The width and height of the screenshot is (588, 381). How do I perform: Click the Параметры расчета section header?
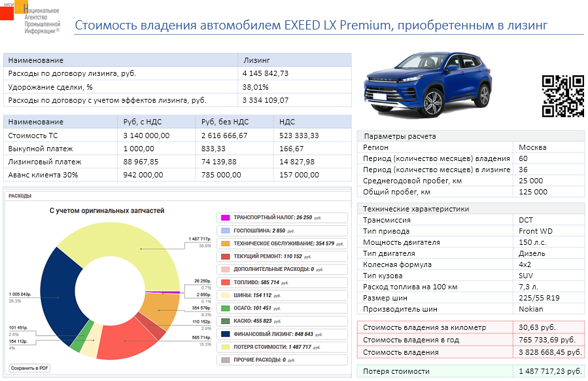[x=400, y=136]
